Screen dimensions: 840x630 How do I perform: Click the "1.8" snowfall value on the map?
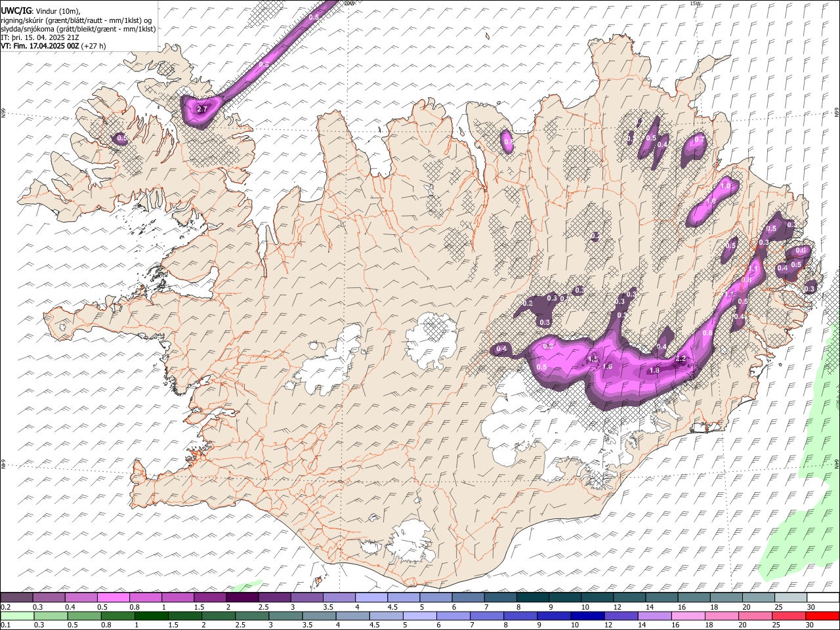tap(654, 371)
